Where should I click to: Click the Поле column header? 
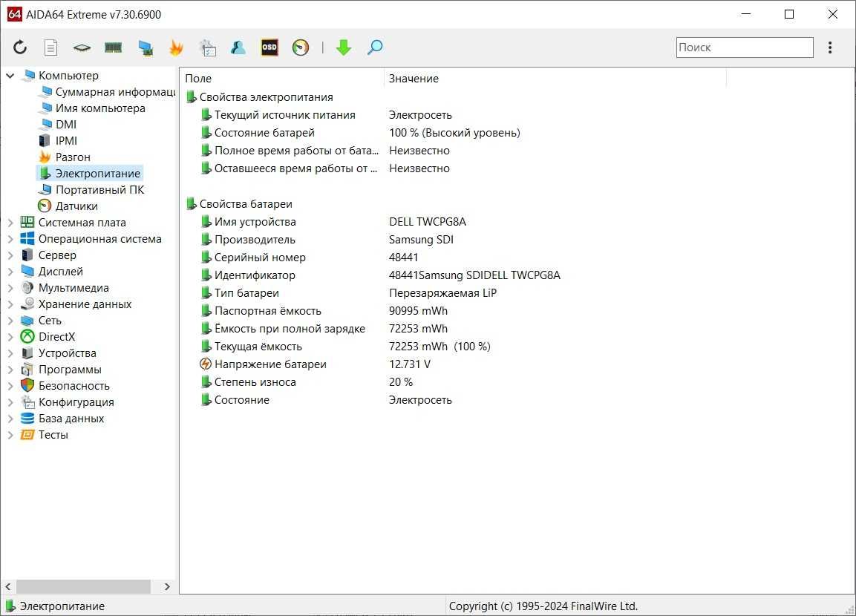281,79
